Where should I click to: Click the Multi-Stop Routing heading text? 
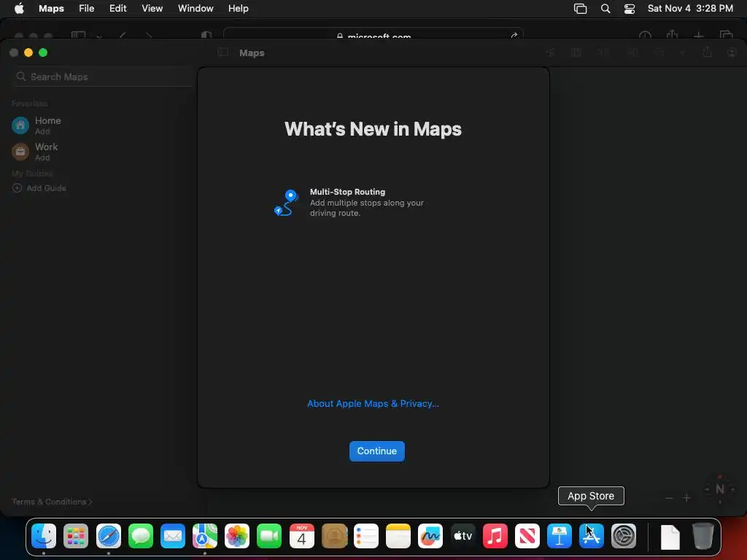(x=347, y=192)
